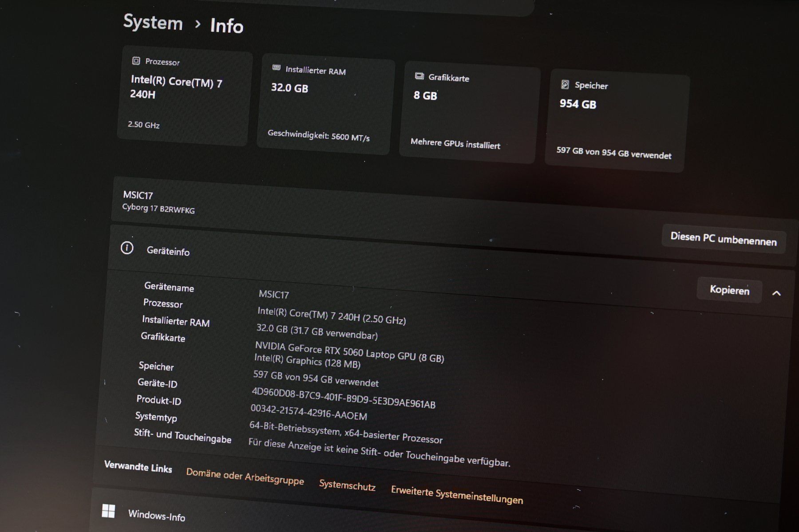Click the Geräte-ID label
The image size is (799, 532).
point(157,383)
